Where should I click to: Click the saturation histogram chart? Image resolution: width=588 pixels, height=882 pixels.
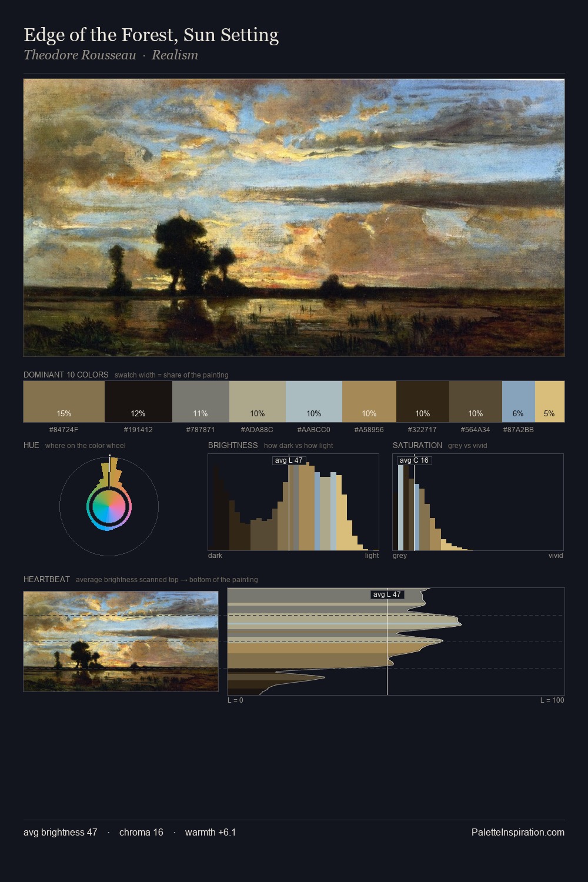[x=478, y=502]
